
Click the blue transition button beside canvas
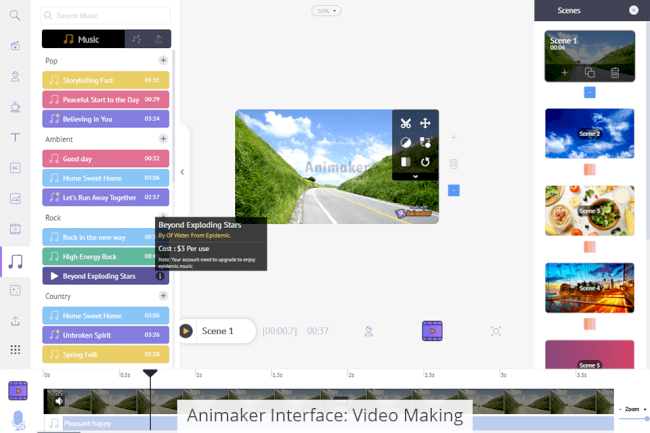pos(454,190)
